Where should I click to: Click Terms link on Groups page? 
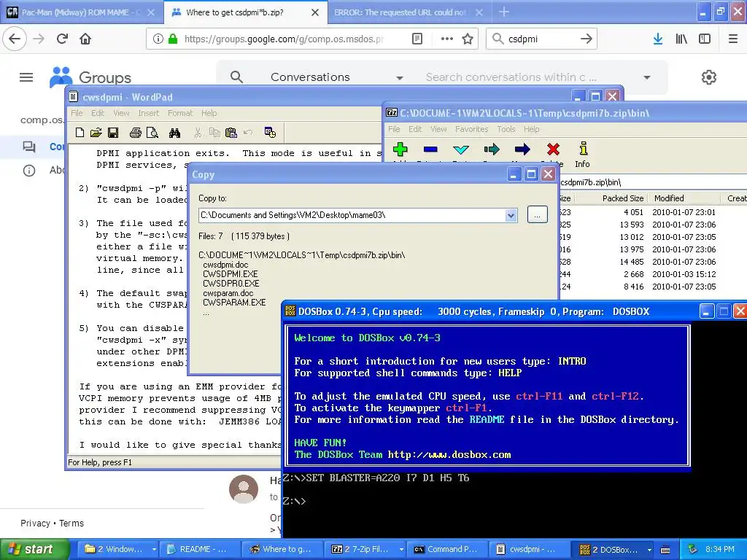pos(71,524)
